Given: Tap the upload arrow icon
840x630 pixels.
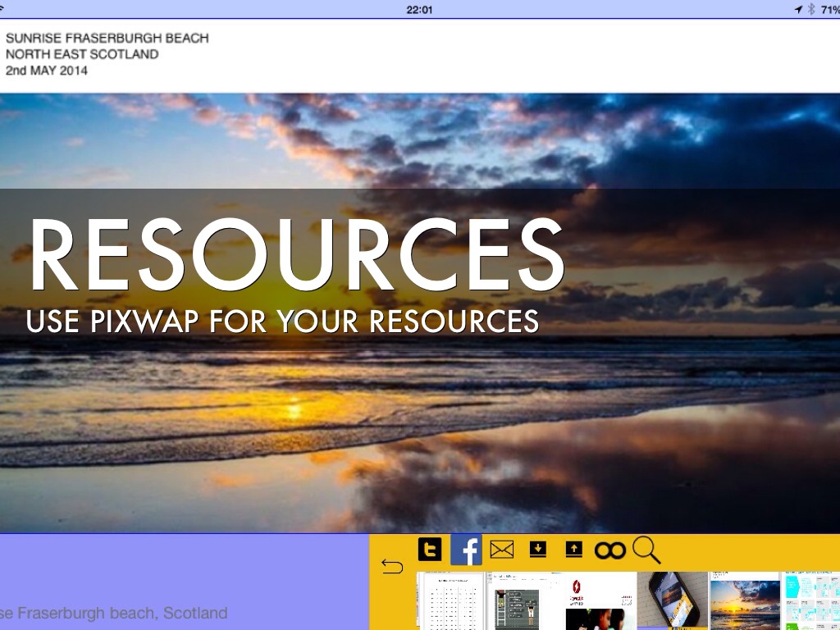Looking at the screenshot, I should pos(573,550).
